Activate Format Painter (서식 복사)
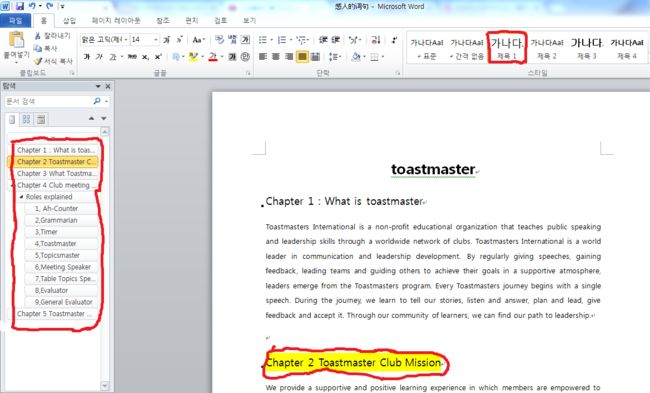The image size is (650, 393). point(53,61)
